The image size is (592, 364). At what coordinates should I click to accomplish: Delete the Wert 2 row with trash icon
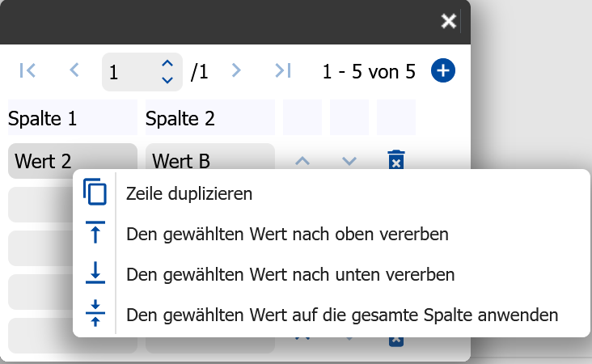click(395, 160)
